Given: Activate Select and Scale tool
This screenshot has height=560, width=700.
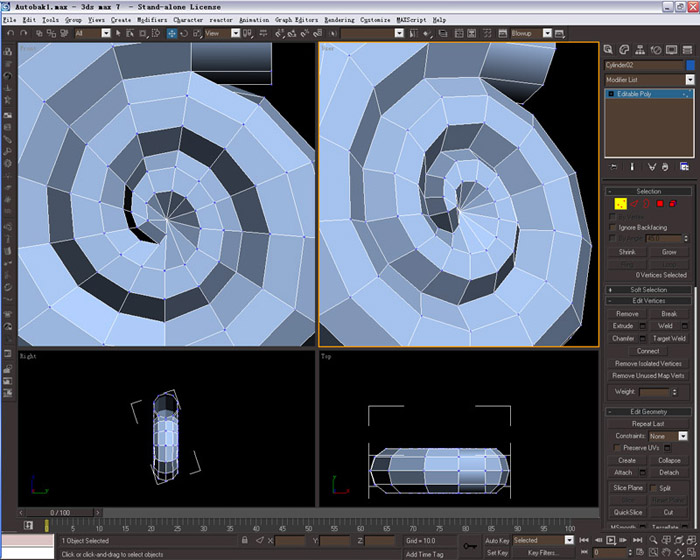Looking at the screenshot, I should click(x=196, y=33).
